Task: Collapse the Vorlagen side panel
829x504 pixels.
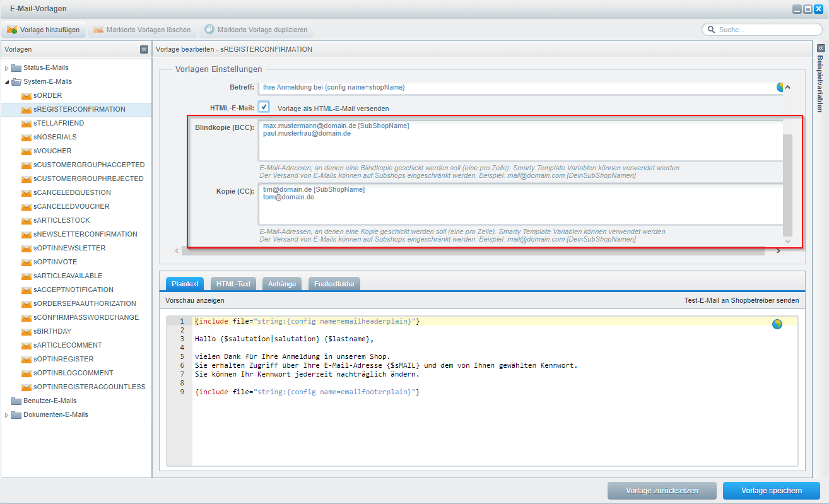Action: coord(144,49)
